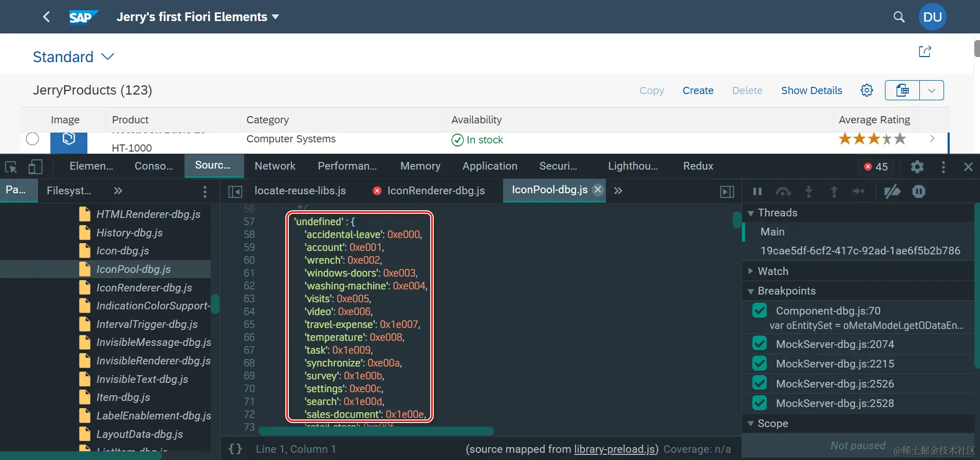Click the step out icon
This screenshot has width=980, height=460.
[834, 191]
